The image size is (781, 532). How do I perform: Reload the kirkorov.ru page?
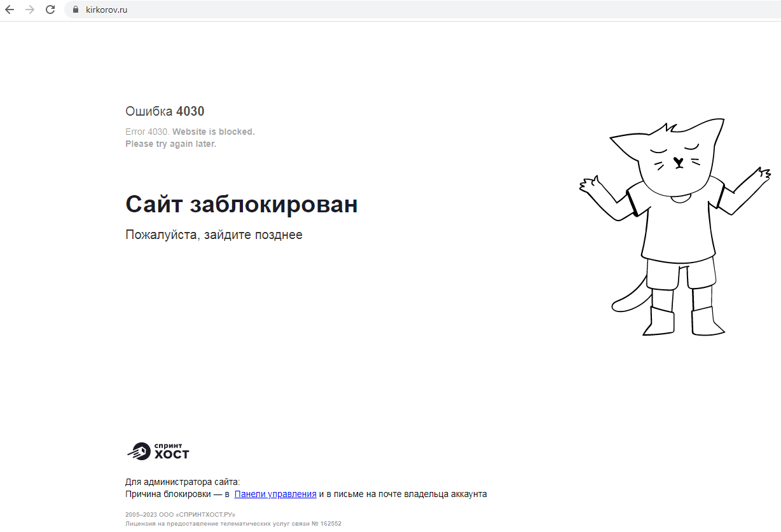[50, 10]
